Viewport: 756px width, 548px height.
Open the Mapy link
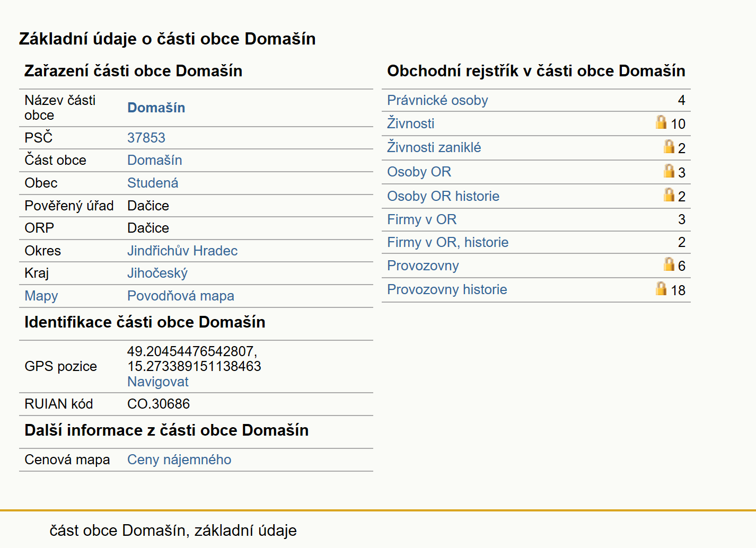(x=41, y=296)
